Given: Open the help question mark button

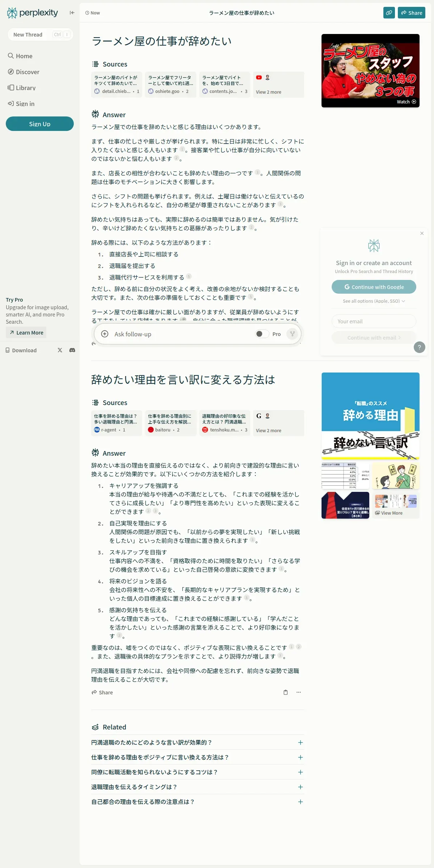Looking at the screenshot, I should 420,347.
